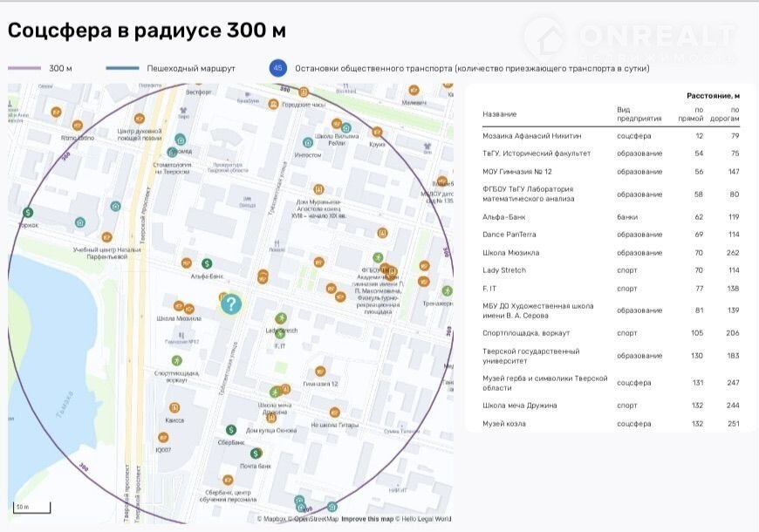Screen dimensions: 759x532
Task: Open the OpenStreetMap attribution link
Action: 314,519
